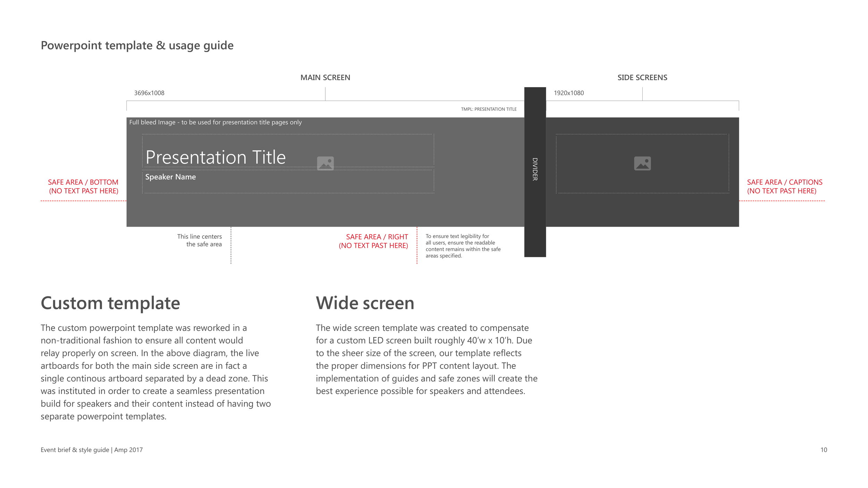The height and width of the screenshot is (488, 868).
Task: Click the 'Full bleed Image' caption text
Action: (216, 122)
